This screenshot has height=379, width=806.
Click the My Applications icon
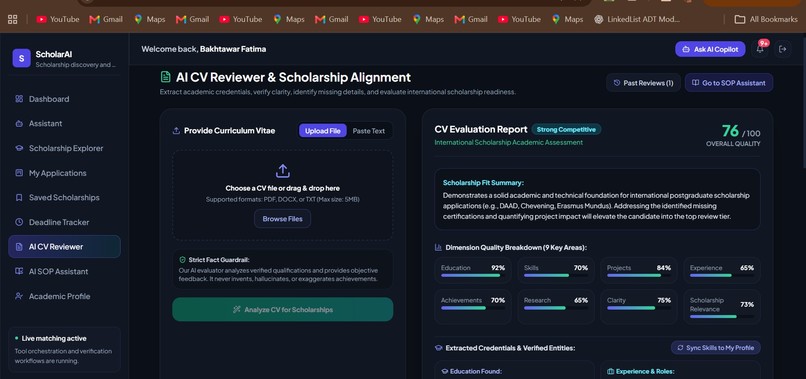pyautogui.click(x=19, y=173)
